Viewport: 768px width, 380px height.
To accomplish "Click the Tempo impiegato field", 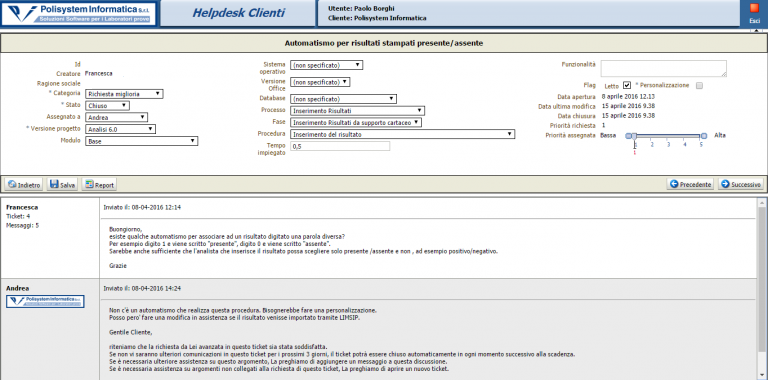I will click(340, 146).
